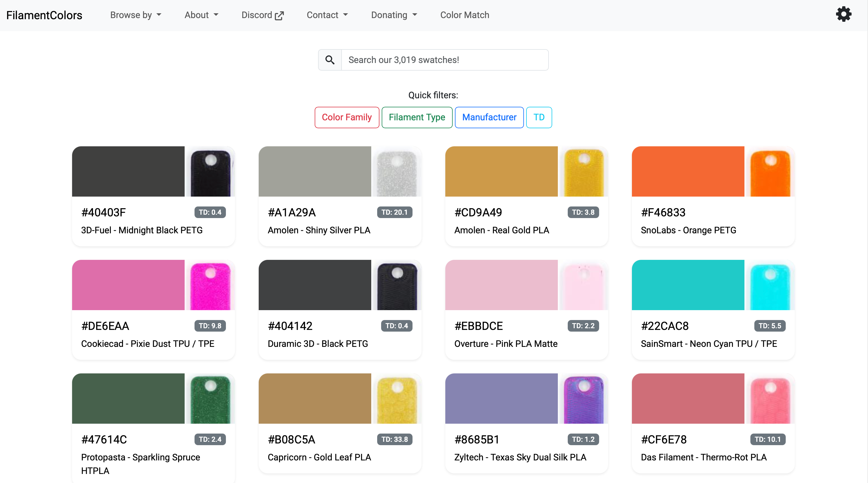This screenshot has height=483, width=868.
Task: Open Overture - Pink PLA Matte title
Action: tap(506, 344)
